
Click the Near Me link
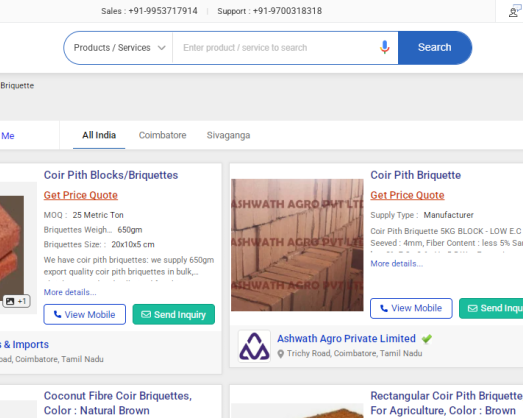tap(7, 136)
